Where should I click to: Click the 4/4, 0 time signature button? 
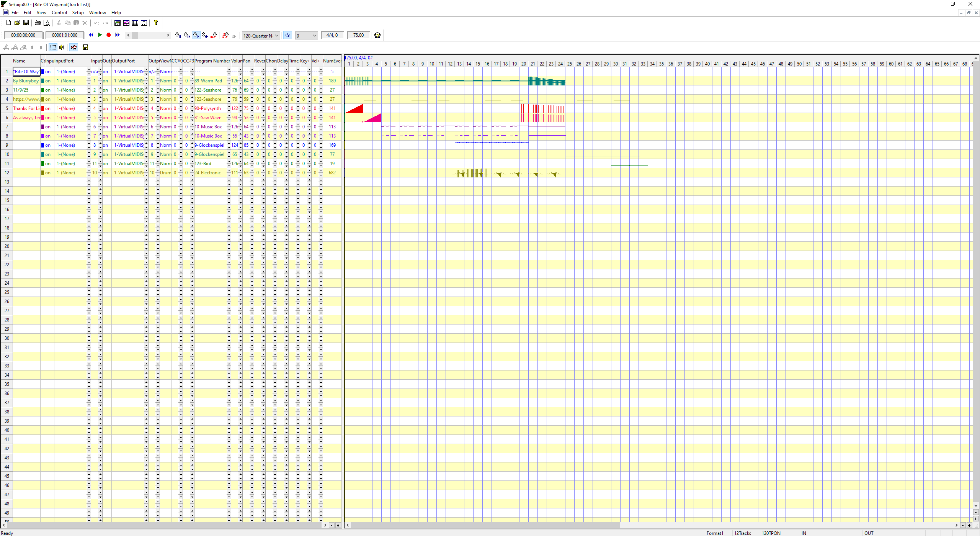(x=332, y=35)
